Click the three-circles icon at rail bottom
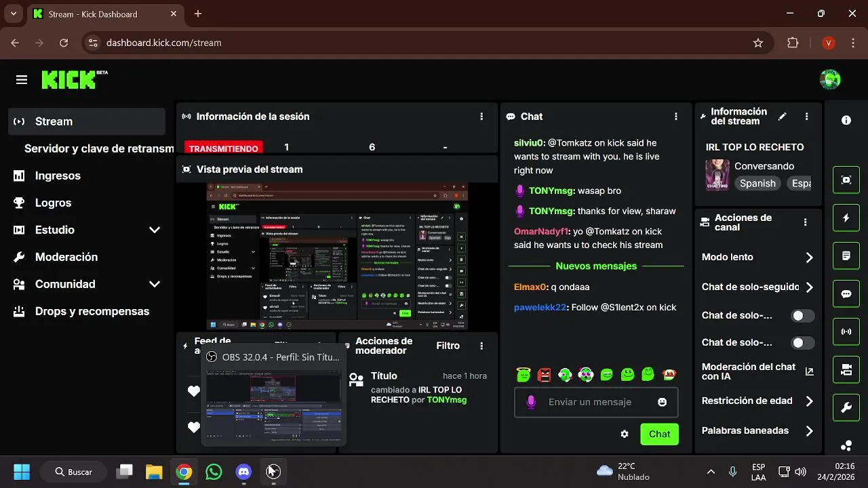Image resolution: width=868 pixels, height=488 pixels. [846, 445]
